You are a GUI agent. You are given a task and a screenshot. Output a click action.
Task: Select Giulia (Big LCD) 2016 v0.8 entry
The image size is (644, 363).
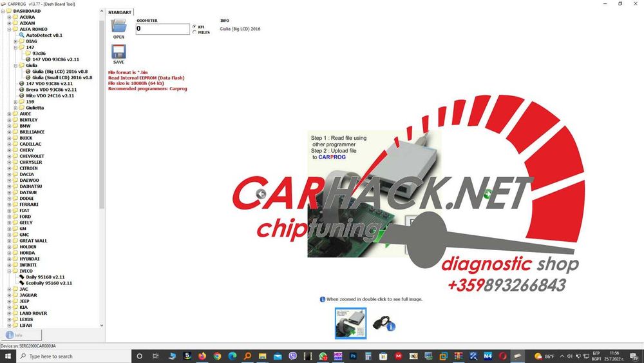[60, 72]
